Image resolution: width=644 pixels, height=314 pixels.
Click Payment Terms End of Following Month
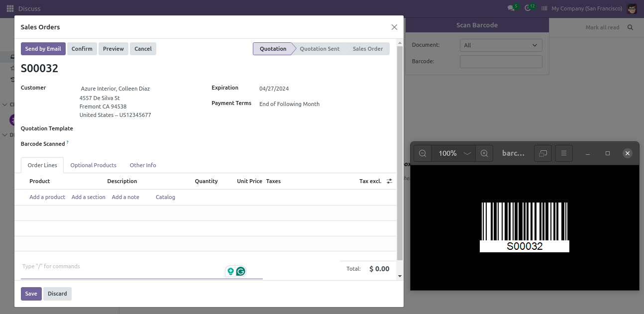tap(290, 104)
